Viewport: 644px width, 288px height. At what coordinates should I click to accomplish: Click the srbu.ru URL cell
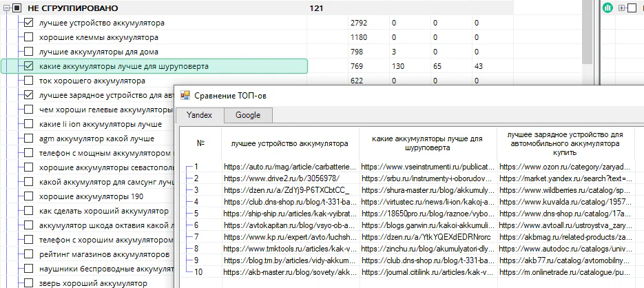428,178
